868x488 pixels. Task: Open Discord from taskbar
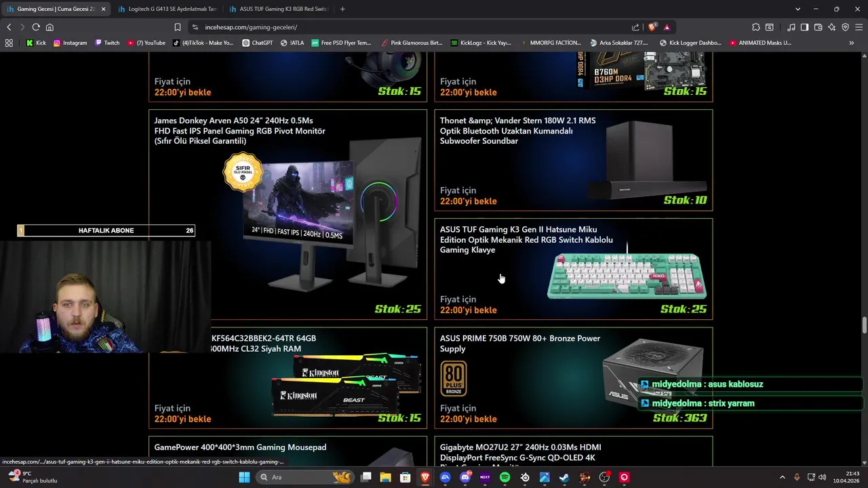pos(465,477)
